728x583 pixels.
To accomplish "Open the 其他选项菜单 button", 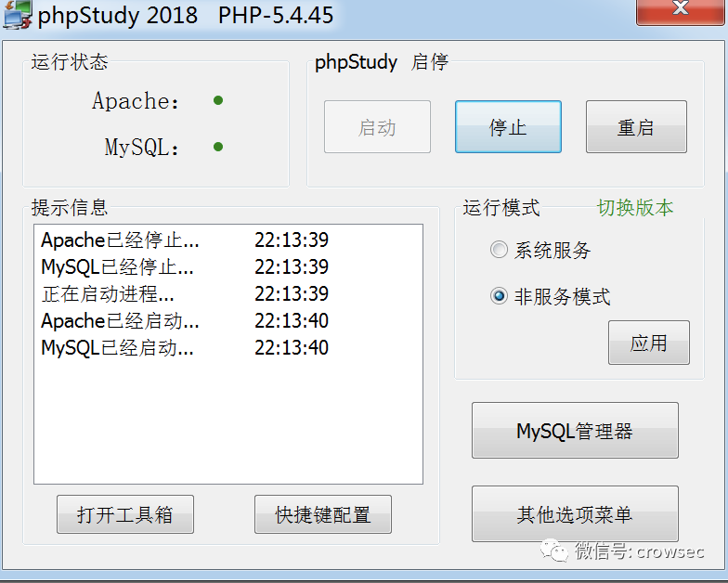I will [575, 514].
